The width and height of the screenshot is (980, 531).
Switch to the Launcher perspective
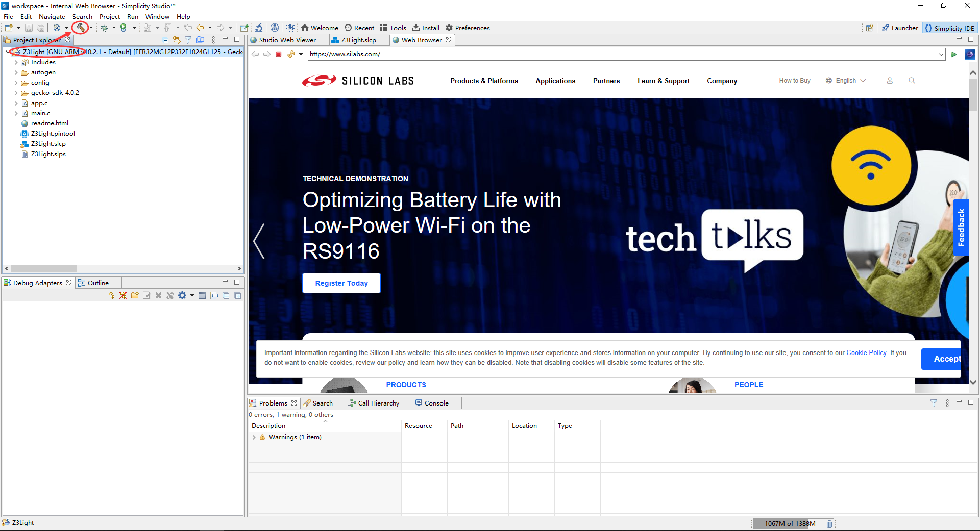point(900,28)
